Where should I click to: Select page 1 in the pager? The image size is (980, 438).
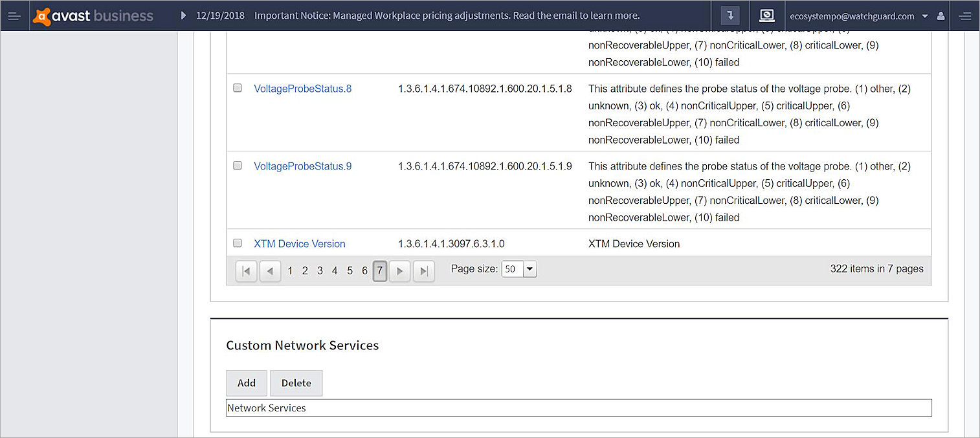tap(290, 270)
